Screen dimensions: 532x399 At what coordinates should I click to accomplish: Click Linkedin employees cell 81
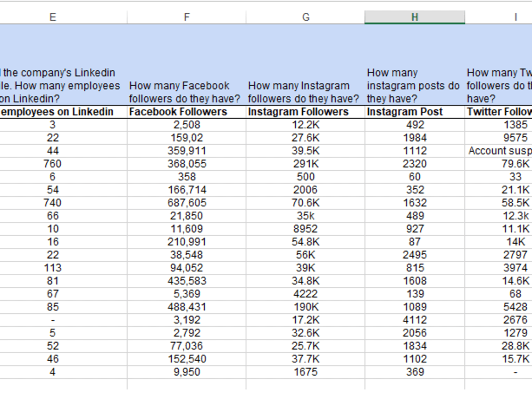click(63, 281)
